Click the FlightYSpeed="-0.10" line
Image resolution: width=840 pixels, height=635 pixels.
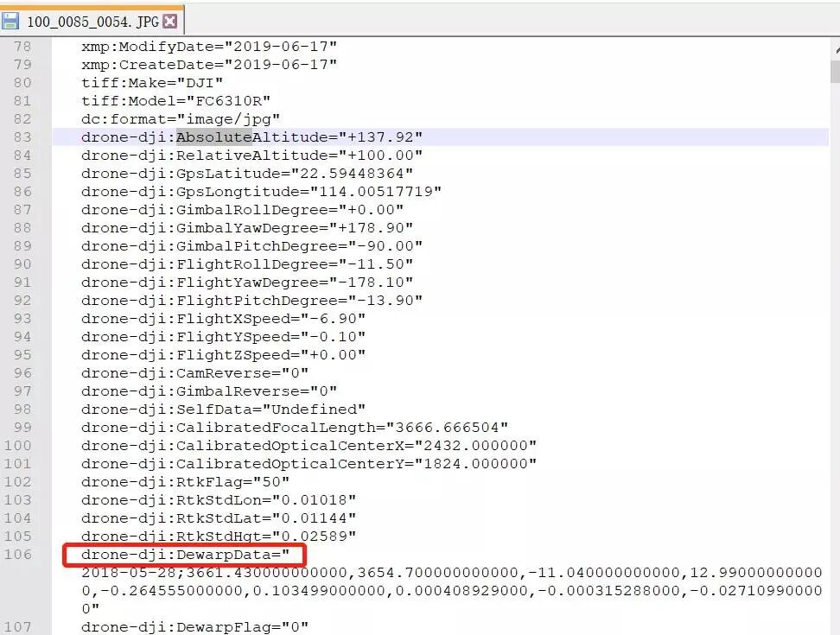[x=223, y=337]
